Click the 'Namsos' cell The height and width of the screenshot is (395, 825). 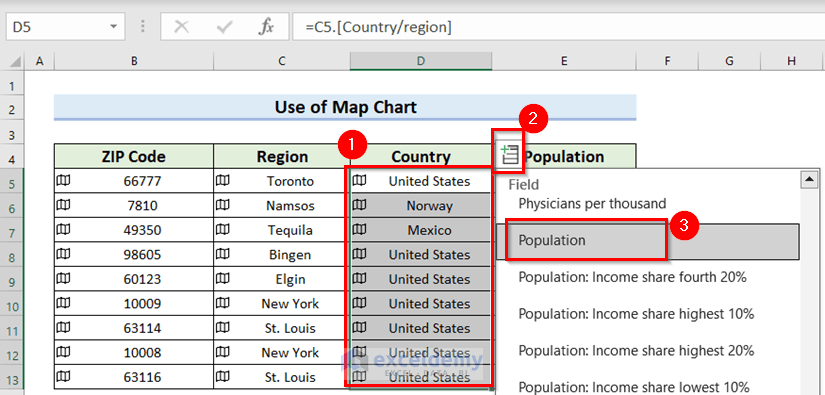pos(282,205)
